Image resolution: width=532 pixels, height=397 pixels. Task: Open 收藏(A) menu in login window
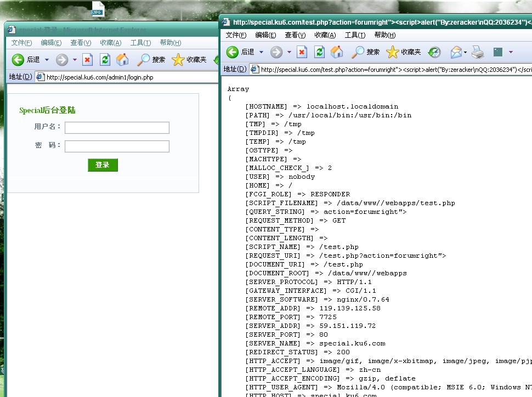(110, 43)
